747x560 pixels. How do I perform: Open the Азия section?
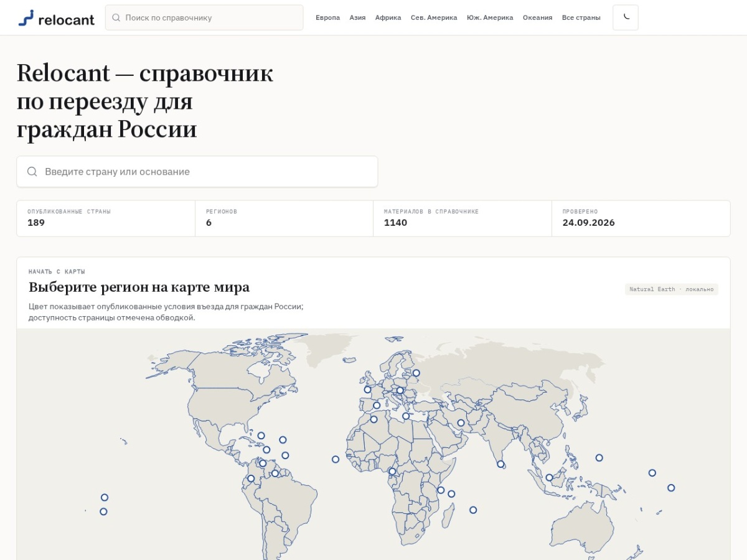357,17
